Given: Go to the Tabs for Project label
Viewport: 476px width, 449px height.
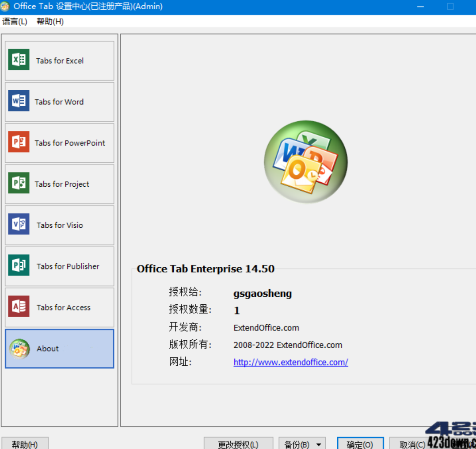Looking at the screenshot, I should [x=62, y=184].
